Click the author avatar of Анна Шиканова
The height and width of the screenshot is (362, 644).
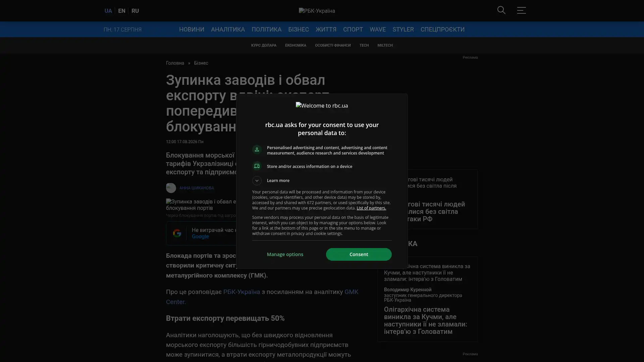(x=171, y=188)
